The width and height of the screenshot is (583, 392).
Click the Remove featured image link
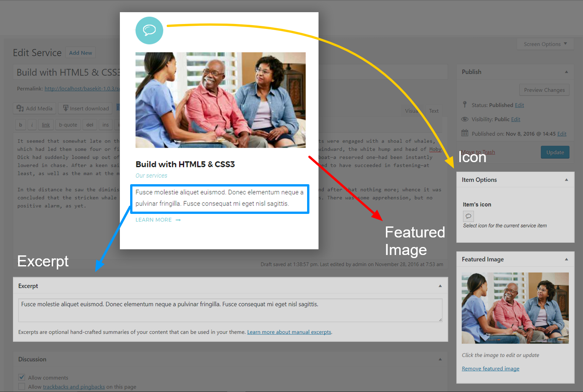tap(491, 368)
